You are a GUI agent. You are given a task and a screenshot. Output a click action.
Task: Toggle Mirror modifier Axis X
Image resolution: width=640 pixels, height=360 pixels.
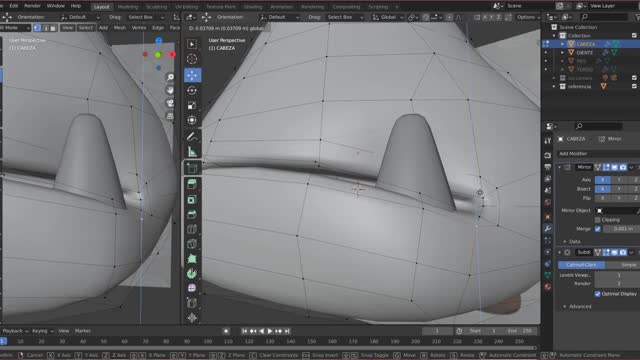pyautogui.click(x=602, y=180)
